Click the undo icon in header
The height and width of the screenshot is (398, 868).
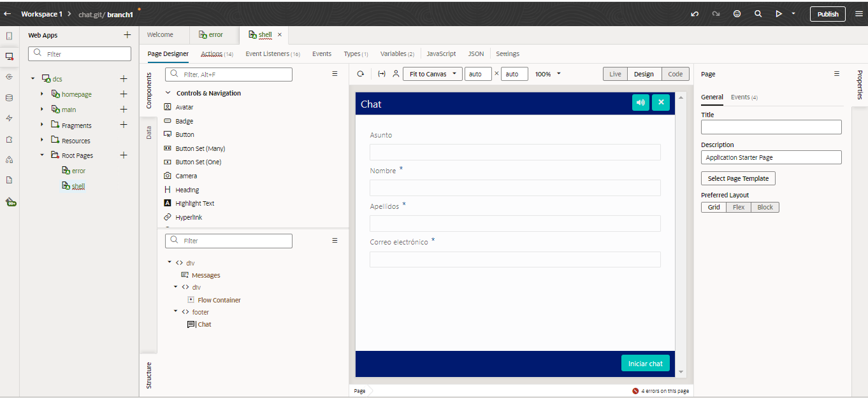pyautogui.click(x=695, y=13)
